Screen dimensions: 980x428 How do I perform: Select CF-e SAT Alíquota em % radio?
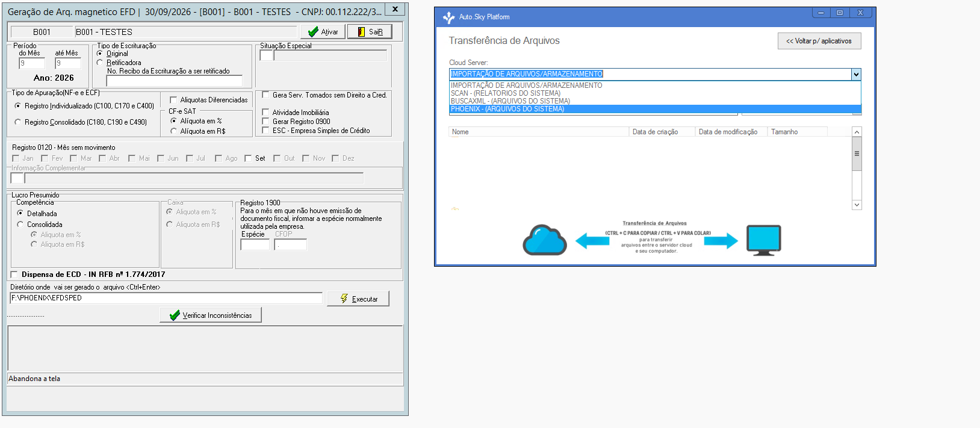174,121
